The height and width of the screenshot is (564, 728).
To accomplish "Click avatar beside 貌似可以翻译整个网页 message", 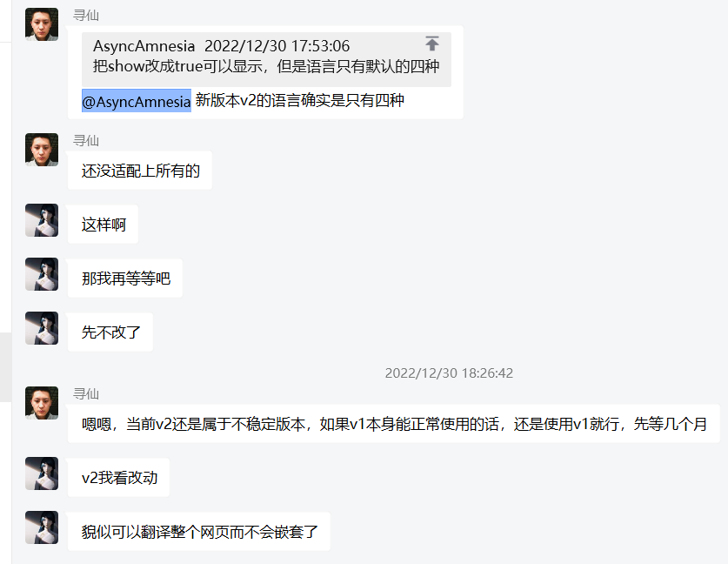I will tap(42, 527).
